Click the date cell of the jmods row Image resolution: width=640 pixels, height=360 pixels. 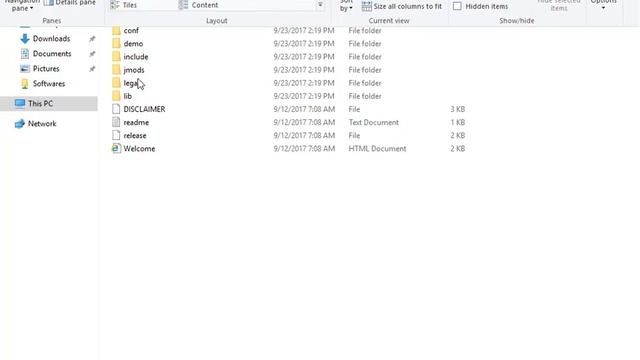click(x=304, y=70)
